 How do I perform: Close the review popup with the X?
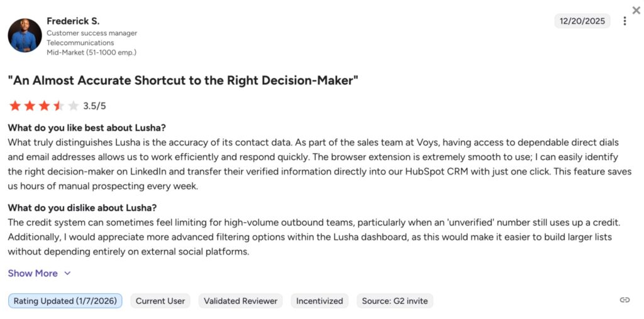tap(636, 11)
